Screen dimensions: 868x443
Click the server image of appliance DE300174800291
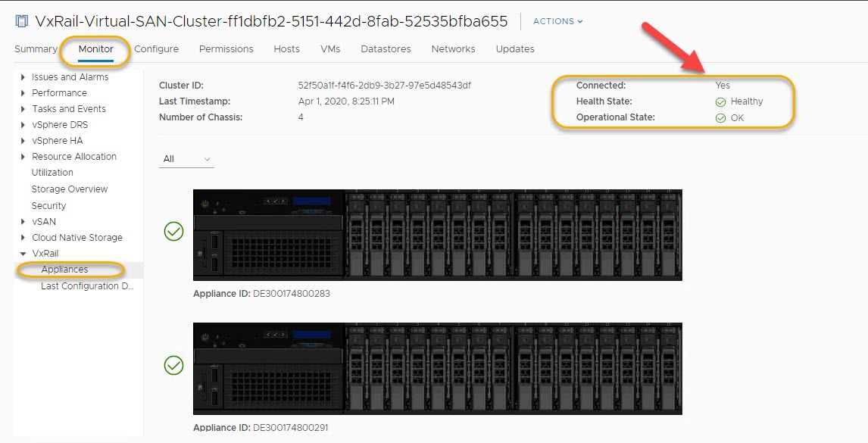coord(437,368)
